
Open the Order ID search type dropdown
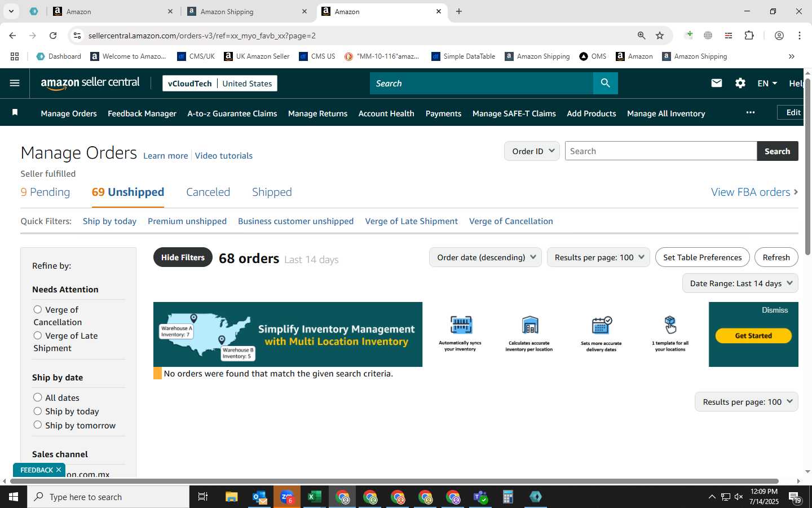[532, 151]
